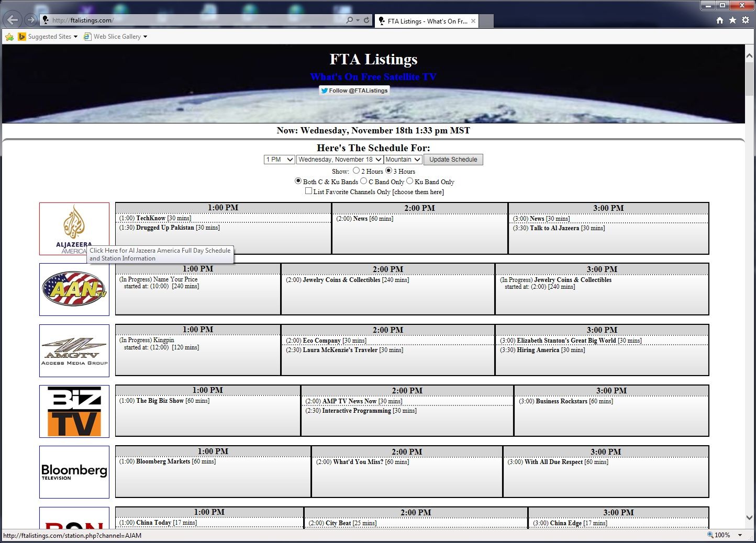The height and width of the screenshot is (543, 756).
Task: Click FTA Listings page heading
Action: tap(373, 59)
